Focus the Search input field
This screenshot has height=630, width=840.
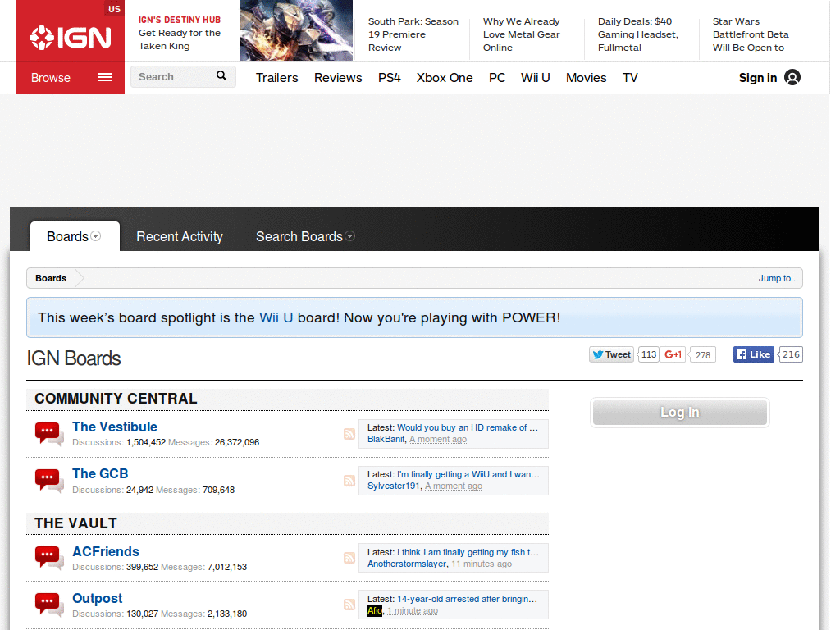(x=172, y=76)
